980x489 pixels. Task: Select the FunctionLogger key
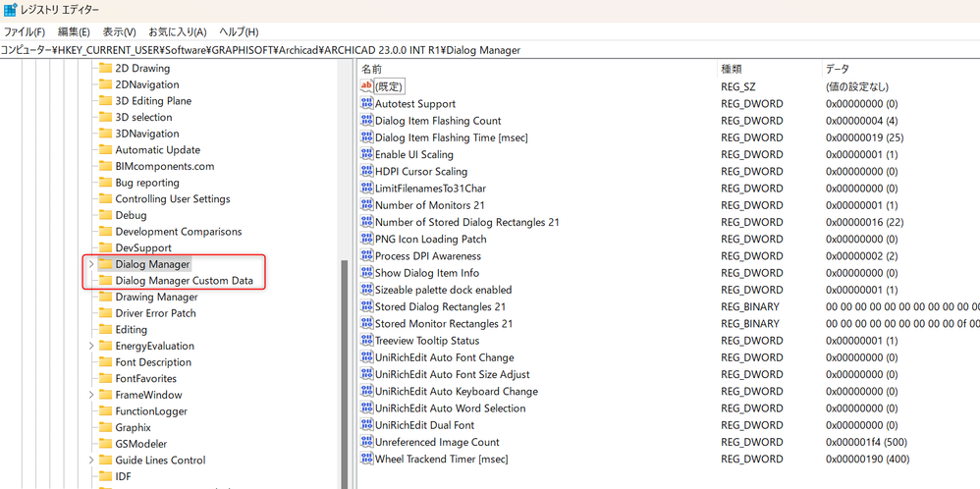point(151,410)
